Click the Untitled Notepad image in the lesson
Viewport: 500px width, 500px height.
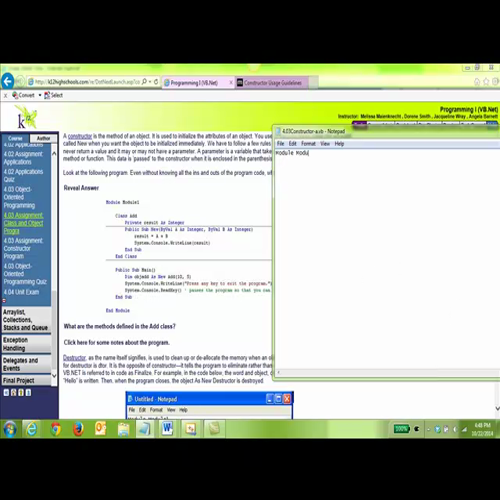click(x=210, y=405)
